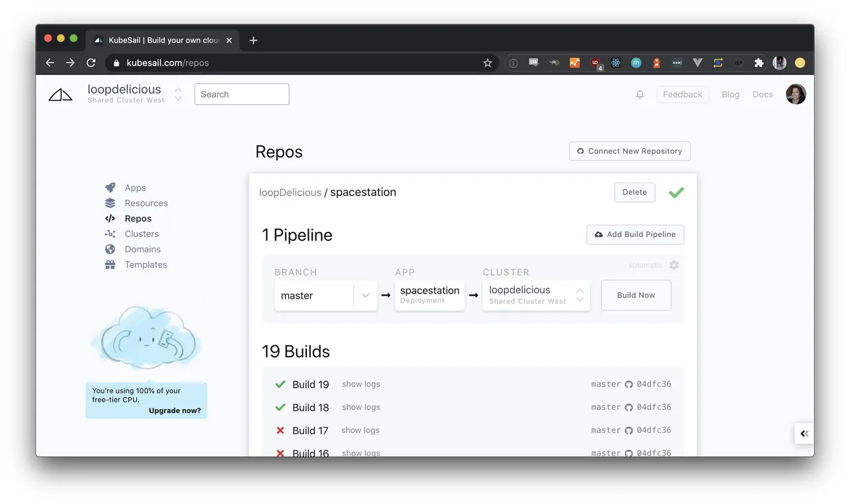Image resolution: width=850 pixels, height=504 pixels.
Task: Show logs for Build 18
Action: tap(361, 407)
